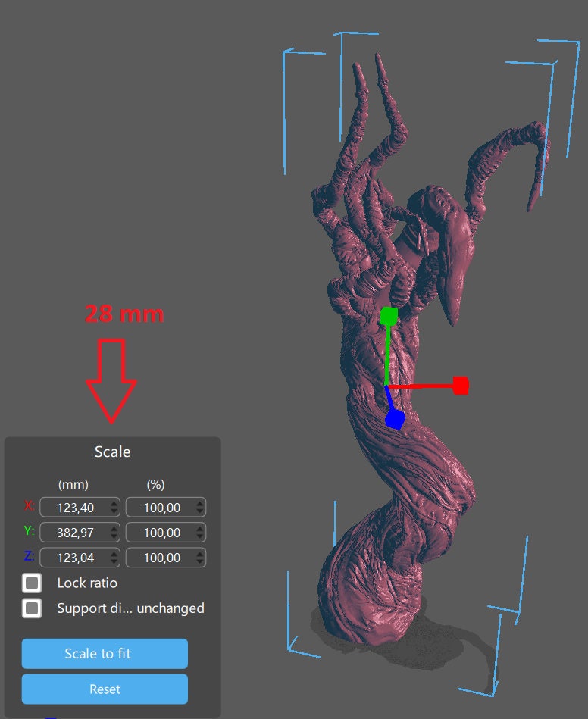588x719 pixels.
Task: Decrease X percentage with the down arrow
Action: (199, 511)
